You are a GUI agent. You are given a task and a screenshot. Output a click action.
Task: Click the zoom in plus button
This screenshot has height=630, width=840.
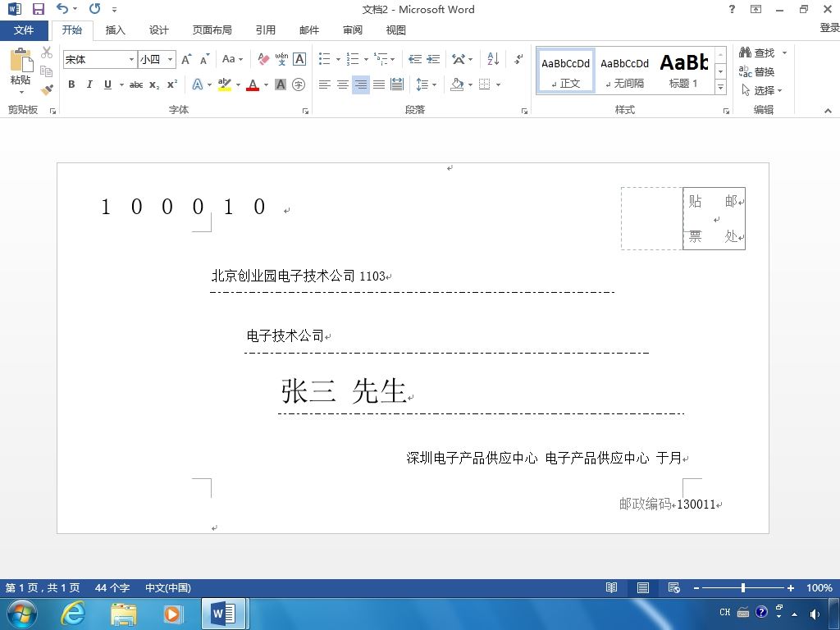(790, 587)
